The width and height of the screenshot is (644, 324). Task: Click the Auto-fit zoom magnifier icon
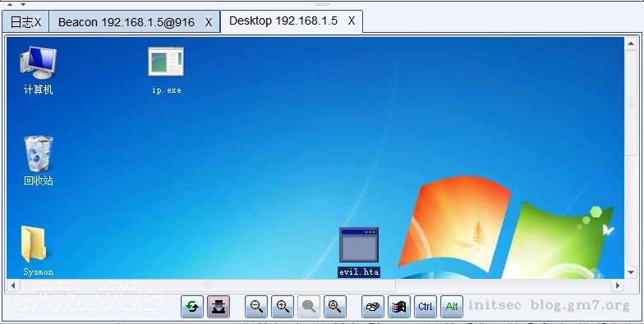click(x=335, y=307)
